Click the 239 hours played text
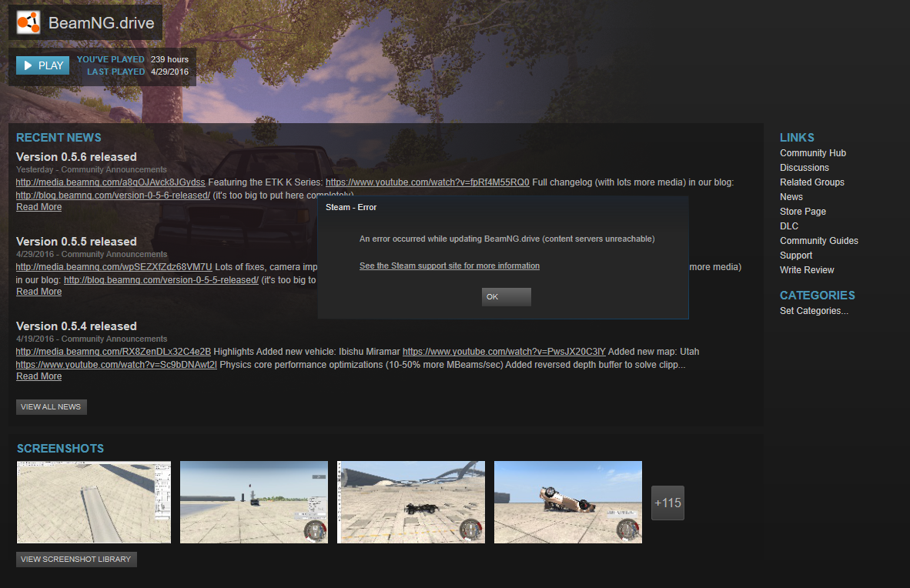Screen dimensions: 910x588 pos(169,59)
